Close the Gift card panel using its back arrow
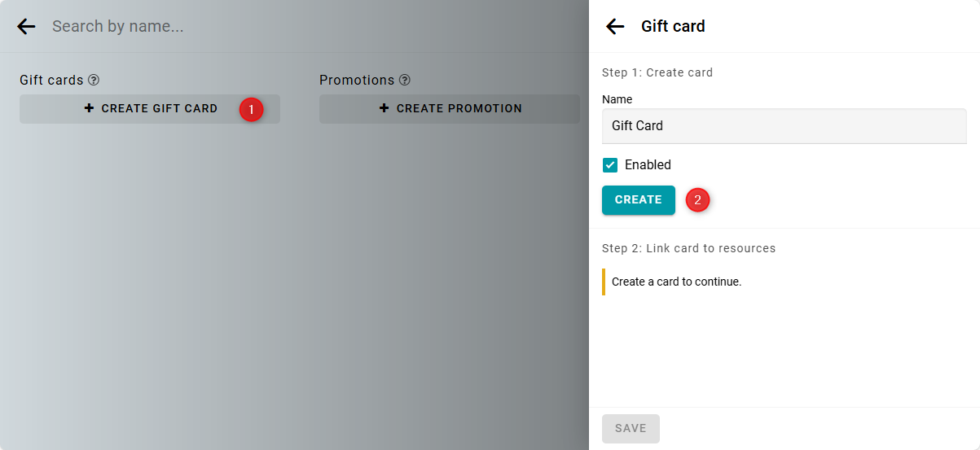 pos(615,26)
